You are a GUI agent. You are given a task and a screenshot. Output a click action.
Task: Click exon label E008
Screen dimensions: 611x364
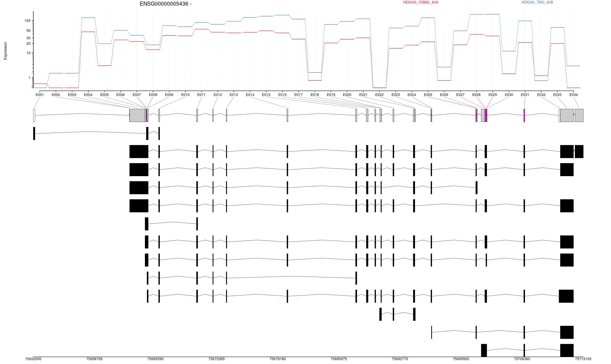click(x=153, y=95)
